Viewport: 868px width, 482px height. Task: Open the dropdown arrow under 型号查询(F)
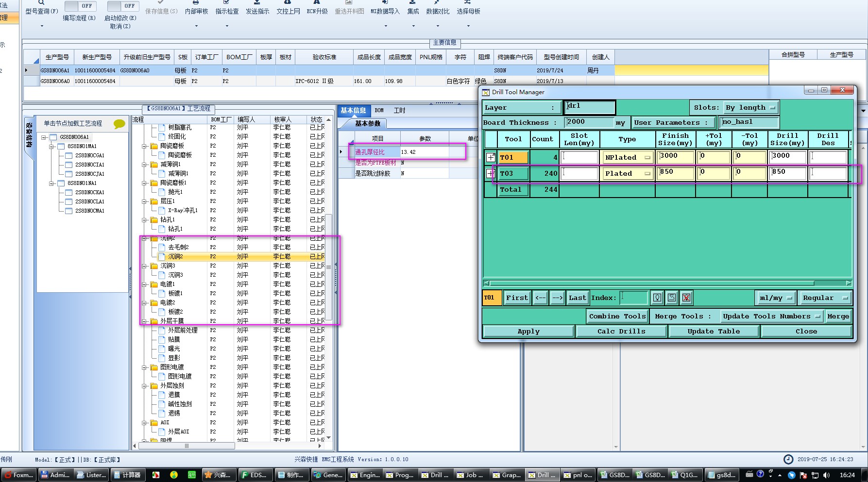coord(42,26)
